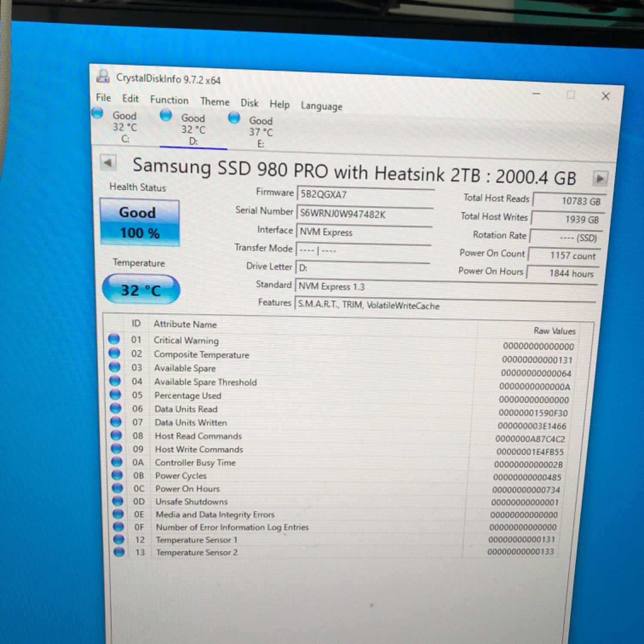Click the blue status icon for Available Spare row 03
644x644 pixels.
[115, 367]
